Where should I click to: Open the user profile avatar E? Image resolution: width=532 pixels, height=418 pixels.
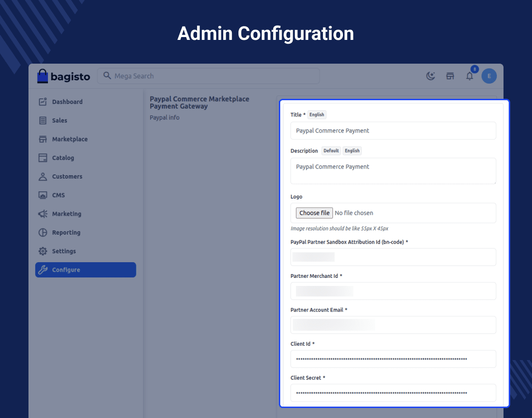click(489, 76)
